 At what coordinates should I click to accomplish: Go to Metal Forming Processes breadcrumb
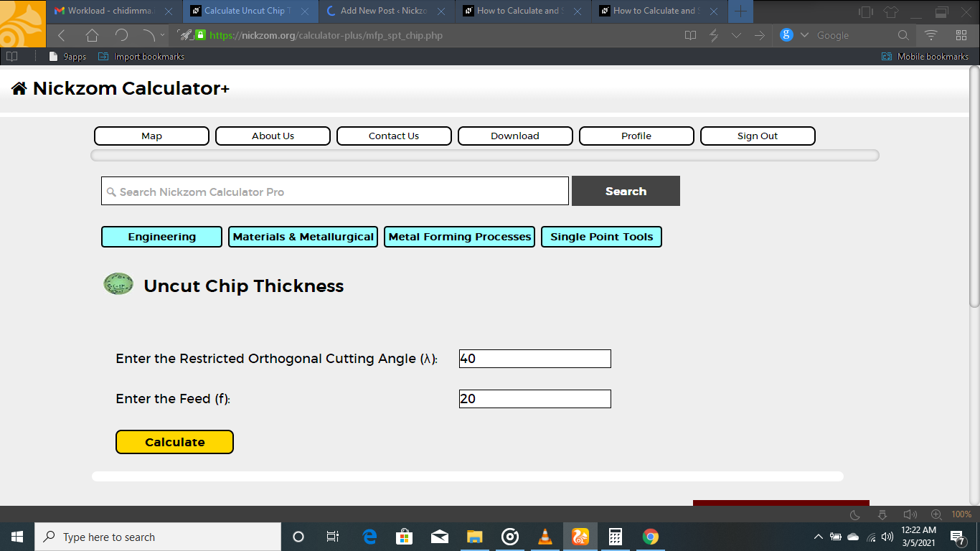[460, 237]
